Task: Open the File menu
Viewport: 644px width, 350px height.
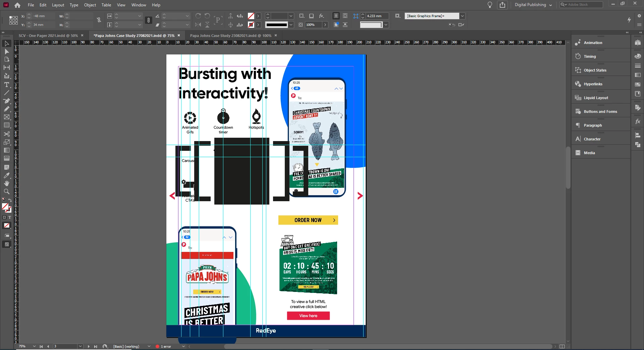Action: click(31, 5)
